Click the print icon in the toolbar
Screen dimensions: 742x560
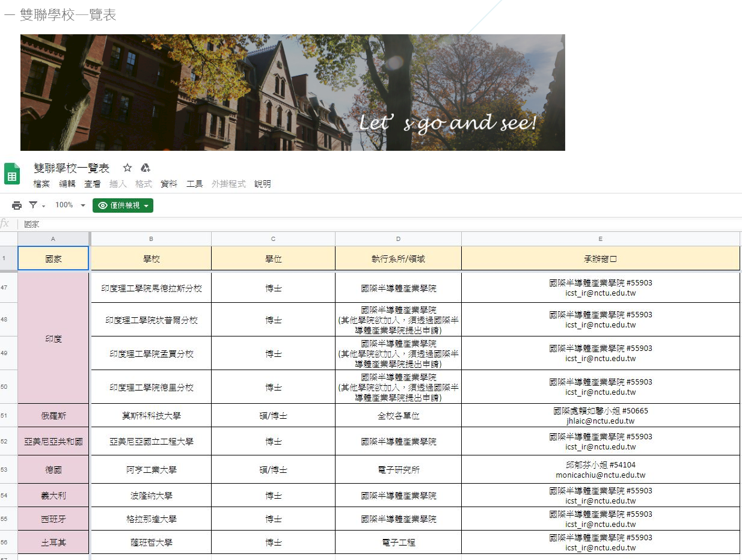pos(17,205)
